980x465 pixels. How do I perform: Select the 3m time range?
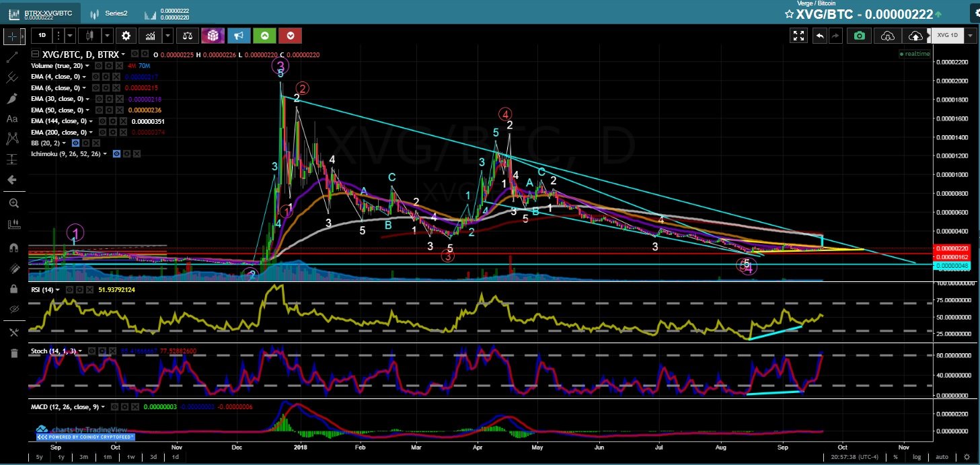pos(84,457)
